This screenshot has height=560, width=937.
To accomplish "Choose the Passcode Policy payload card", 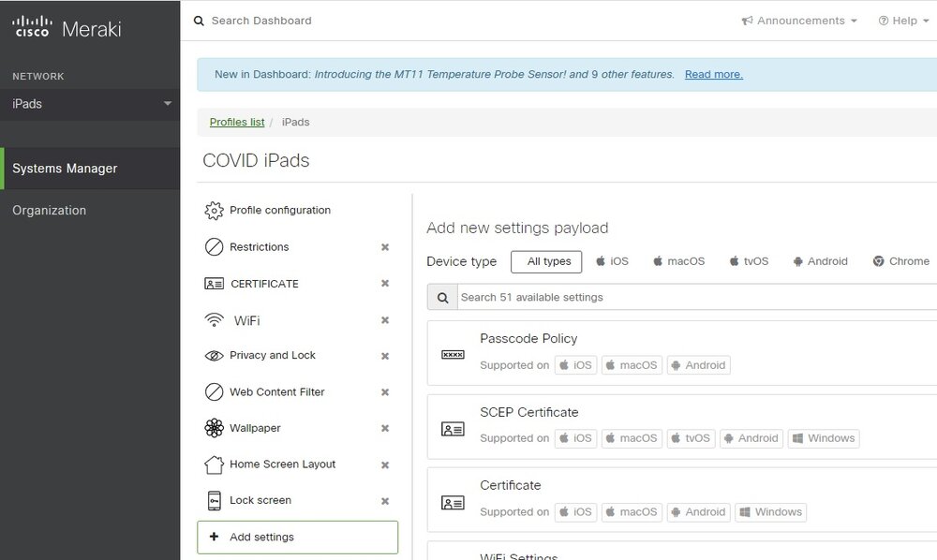I will (682, 353).
